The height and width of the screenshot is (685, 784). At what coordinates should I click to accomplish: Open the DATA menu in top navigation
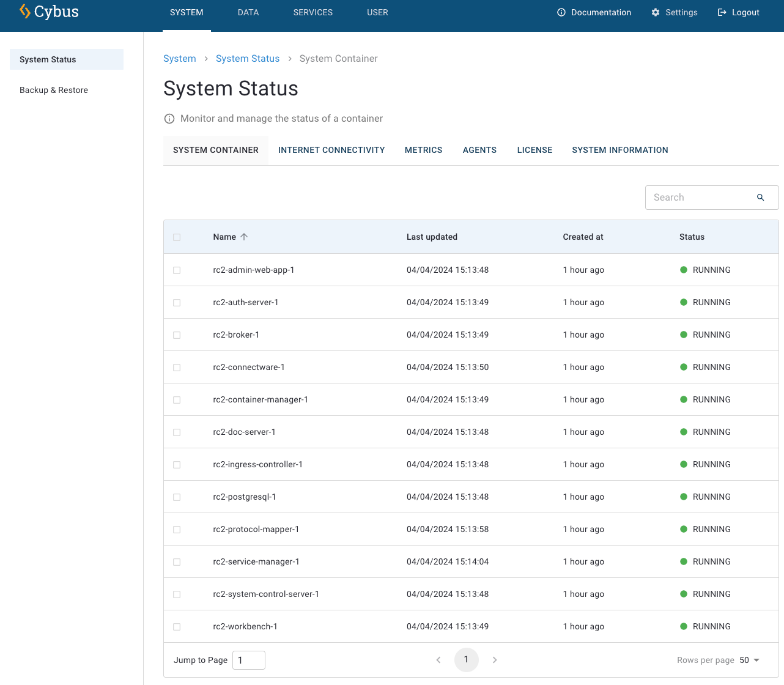coord(248,12)
